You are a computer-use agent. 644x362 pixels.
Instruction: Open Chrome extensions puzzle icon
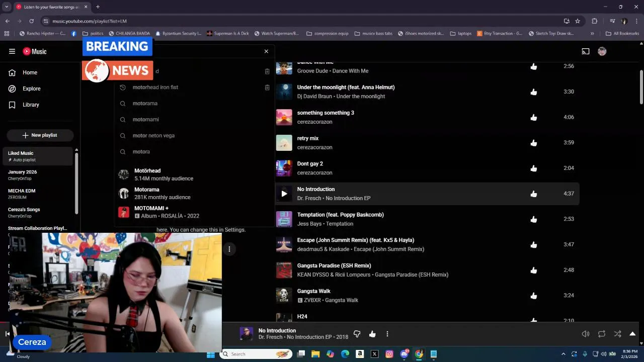[x=595, y=21]
